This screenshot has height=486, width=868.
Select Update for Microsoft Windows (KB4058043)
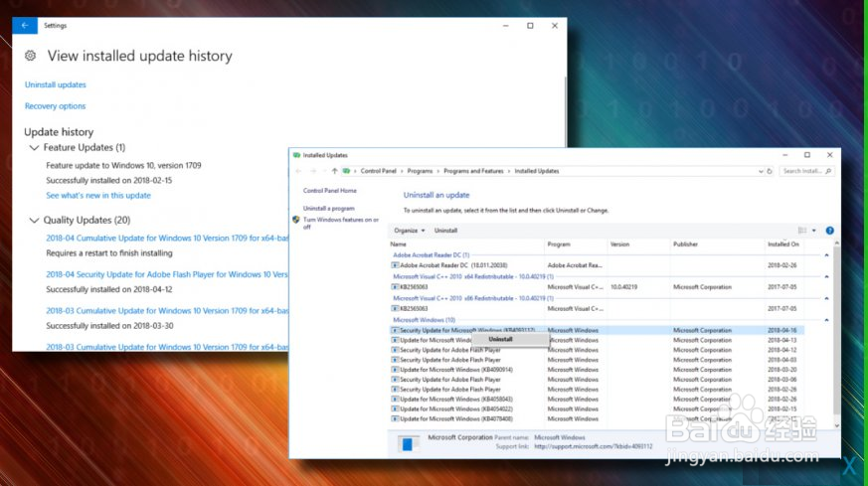click(x=597, y=400)
